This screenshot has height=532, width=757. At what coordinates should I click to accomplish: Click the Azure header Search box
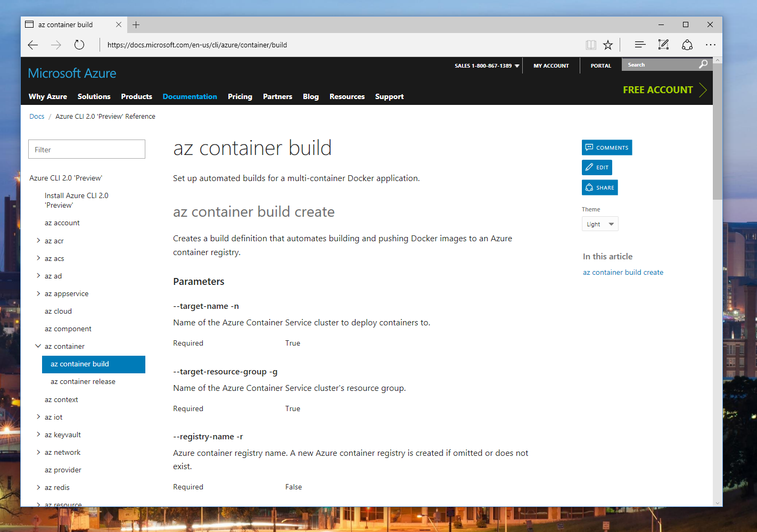click(x=660, y=64)
